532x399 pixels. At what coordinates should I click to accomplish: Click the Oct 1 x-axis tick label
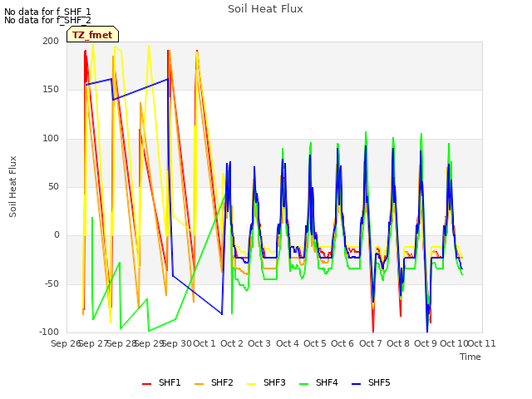point(204,343)
